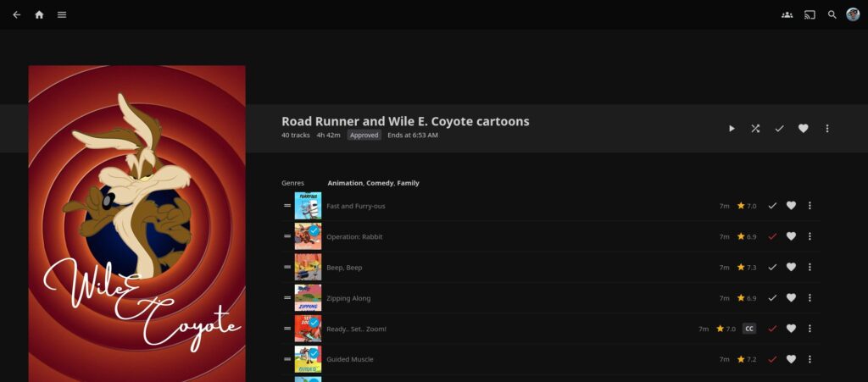This screenshot has height=382, width=868.
Task: Click CC badge on Ready.. Set.. Zoom!
Action: point(749,329)
